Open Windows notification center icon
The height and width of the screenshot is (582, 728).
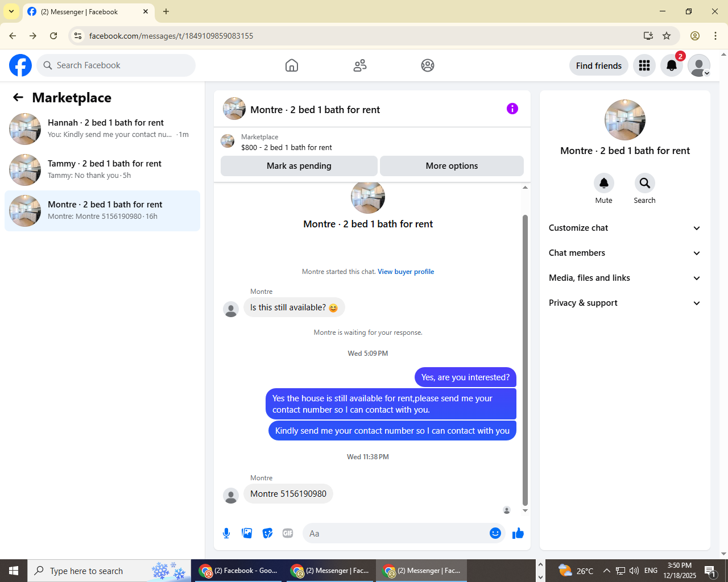click(x=710, y=571)
